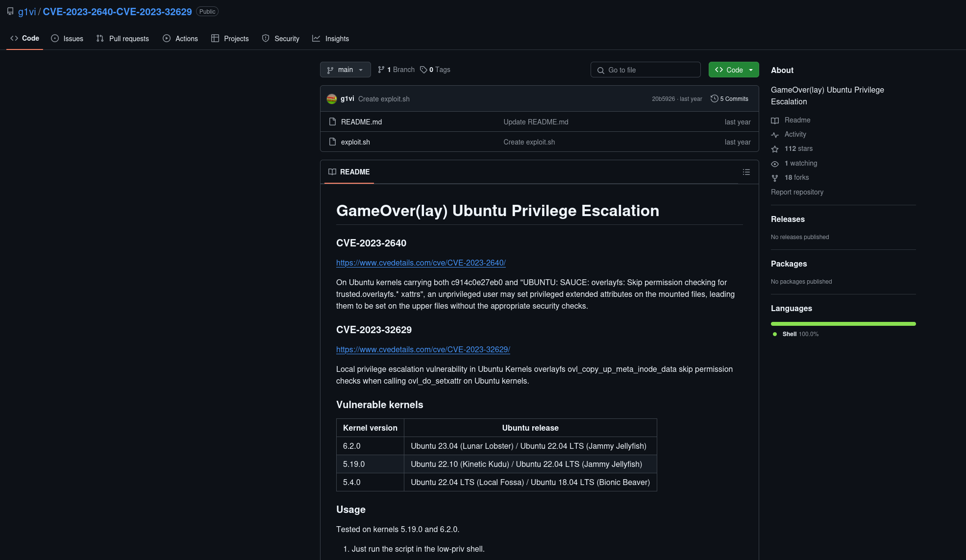Open the CVE-2023-2640-CVE-2023-32629 repository link

point(117,12)
